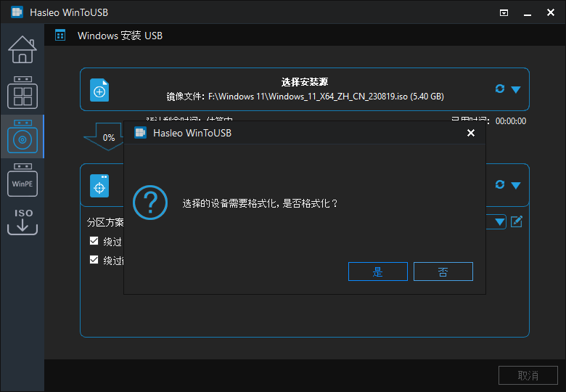Open the title bar dropdown menu button
The width and height of the screenshot is (566, 392).
(x=504, y=13)
